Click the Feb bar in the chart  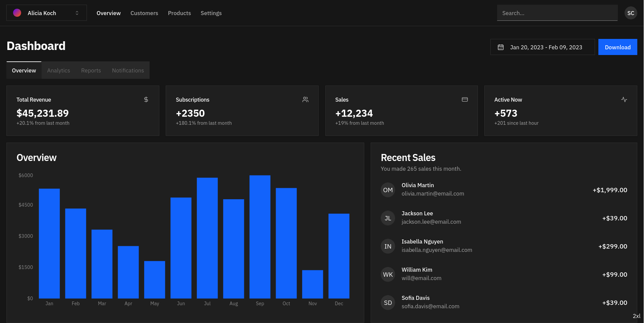75,254
